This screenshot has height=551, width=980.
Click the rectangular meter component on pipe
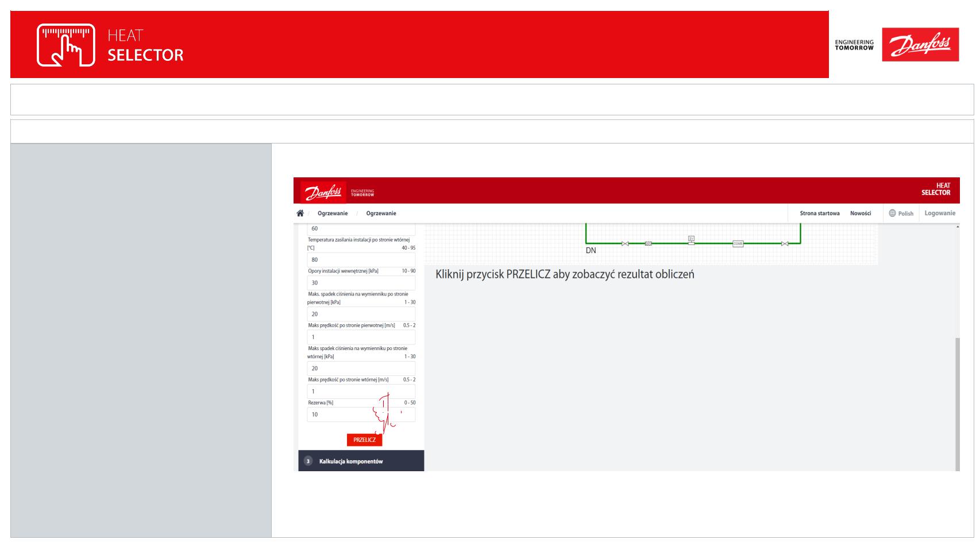738,243
